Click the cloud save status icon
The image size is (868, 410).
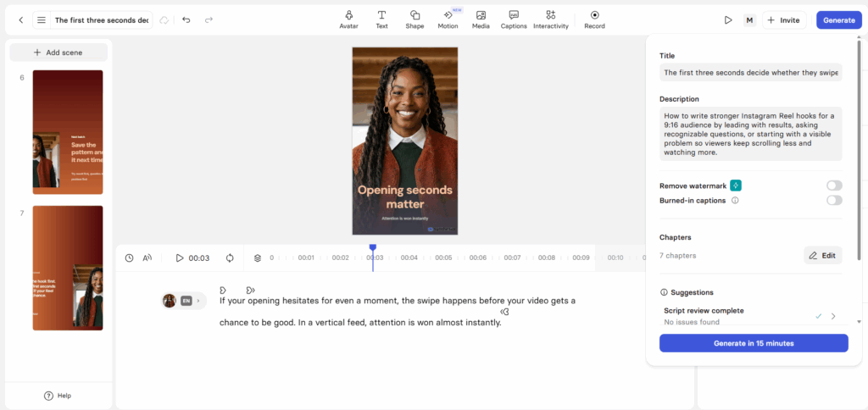pos(164,20)
